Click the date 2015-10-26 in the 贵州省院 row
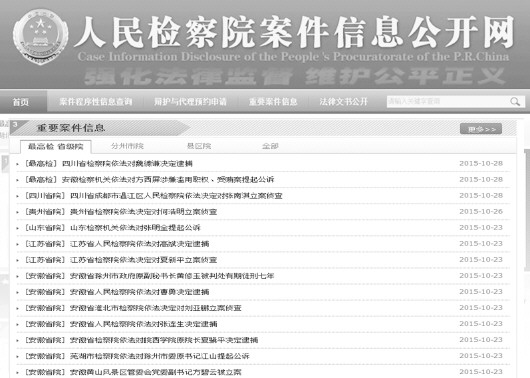 481,212
